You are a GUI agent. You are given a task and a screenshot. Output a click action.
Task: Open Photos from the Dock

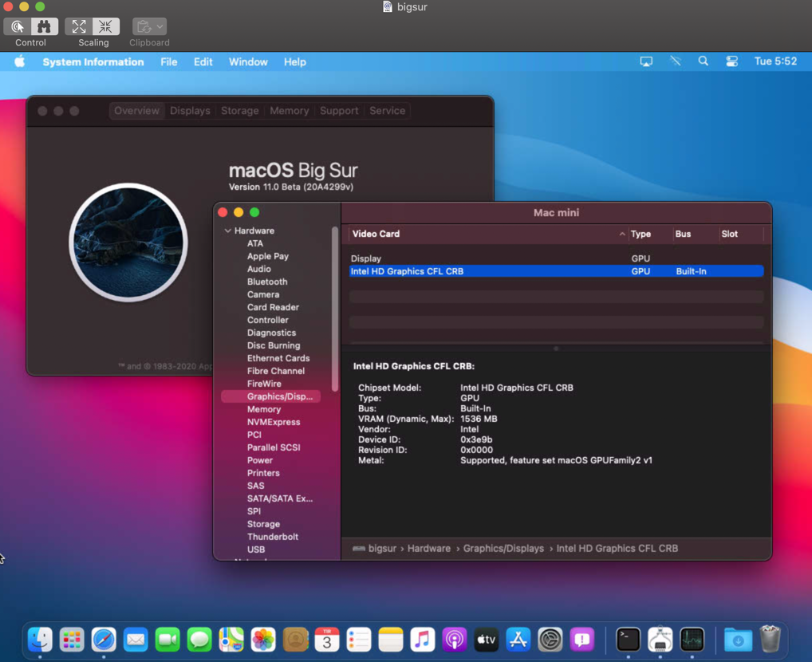click(263, 640)
